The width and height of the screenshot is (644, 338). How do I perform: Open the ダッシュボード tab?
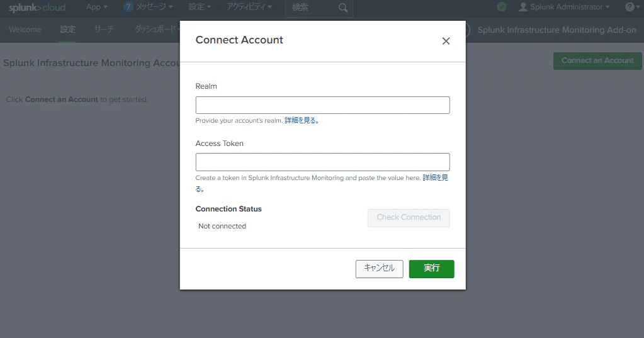pyautogui.click(x=157, y=30)
